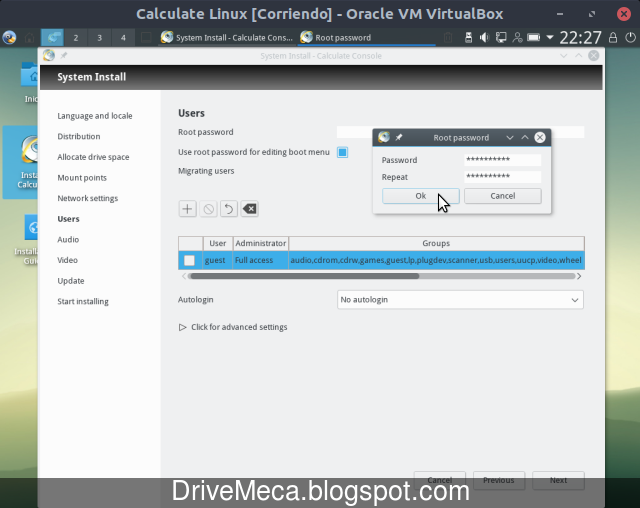Pin the Root password dialog
This screenshot has height=508, width=640.
coord(399,138)
